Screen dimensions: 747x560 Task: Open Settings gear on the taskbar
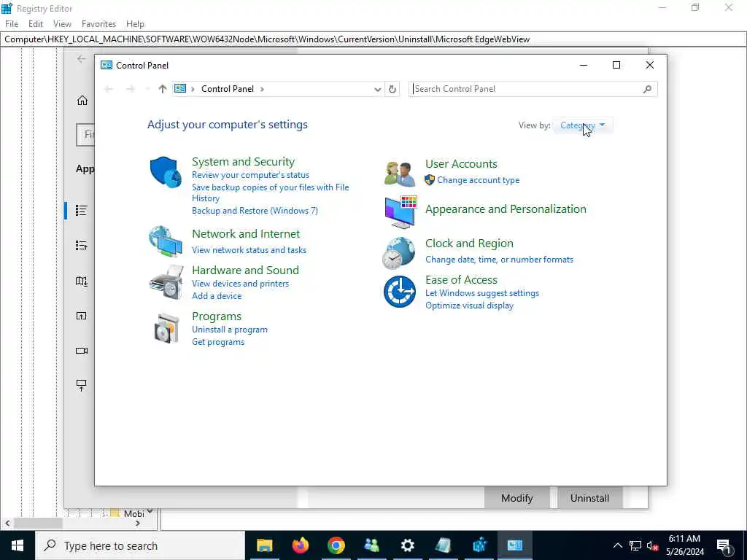407,545
